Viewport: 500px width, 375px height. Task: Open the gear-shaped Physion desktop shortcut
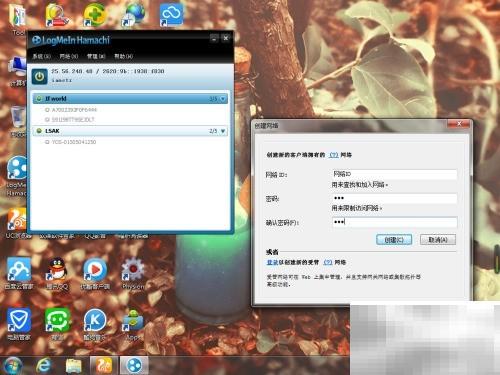(x=133, y=273)
